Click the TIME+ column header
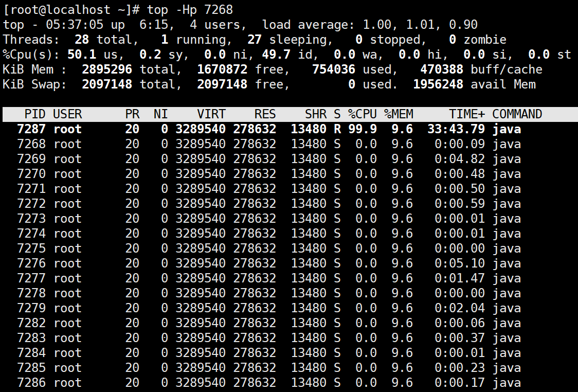The height and width of the screenshot is (392, 578). click(466, 114)
